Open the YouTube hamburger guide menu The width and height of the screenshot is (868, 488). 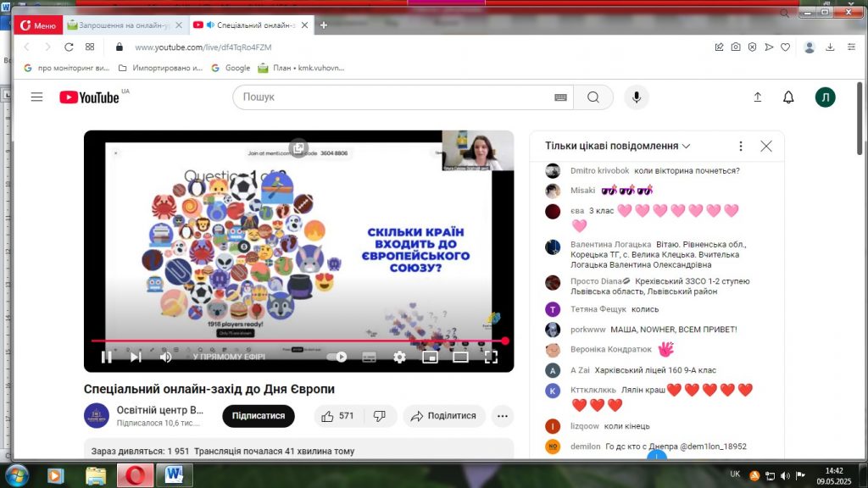(36, 97)
